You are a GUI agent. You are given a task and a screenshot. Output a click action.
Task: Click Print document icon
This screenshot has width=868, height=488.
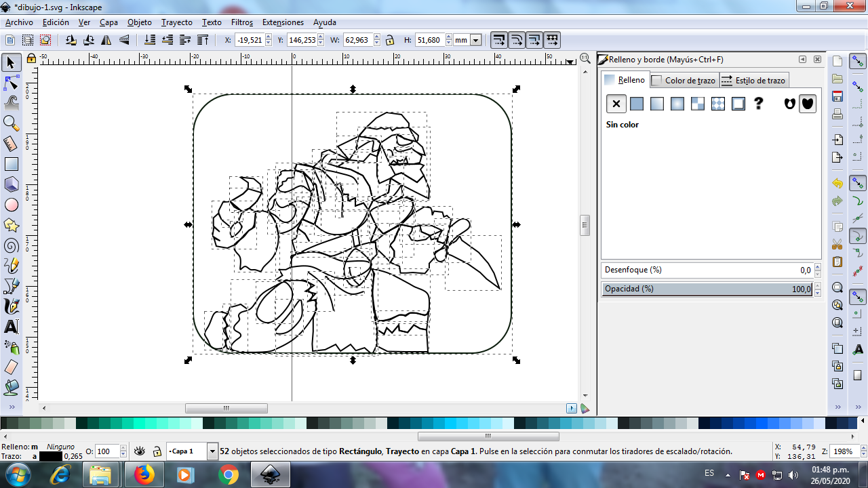tap(837, 114)
